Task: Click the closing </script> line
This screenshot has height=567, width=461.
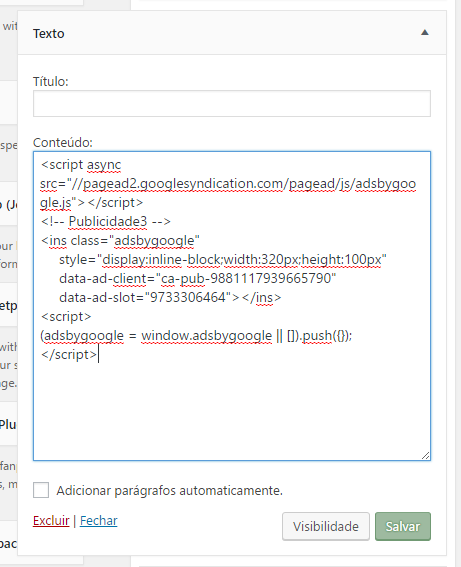Action: coord(69,354)
